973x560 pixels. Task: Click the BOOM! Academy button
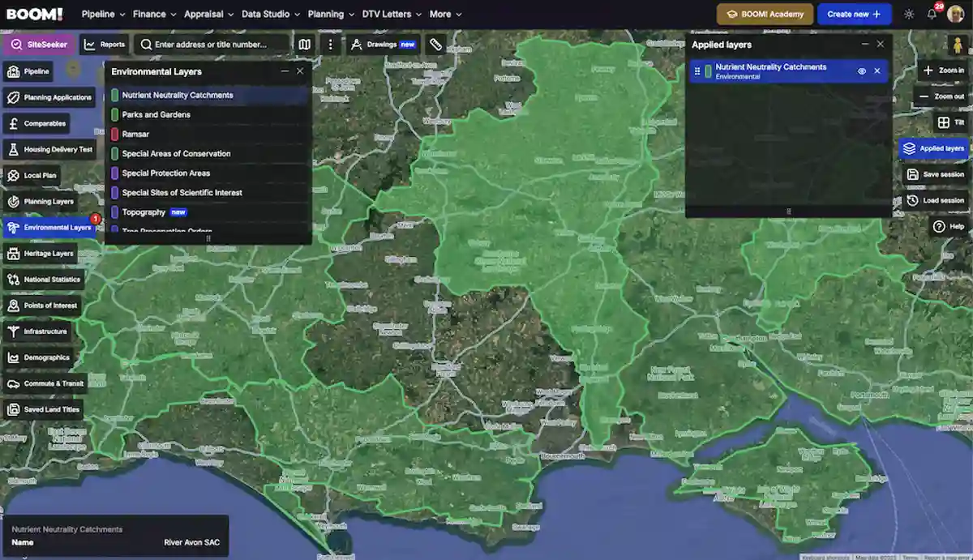pos(765,14)
